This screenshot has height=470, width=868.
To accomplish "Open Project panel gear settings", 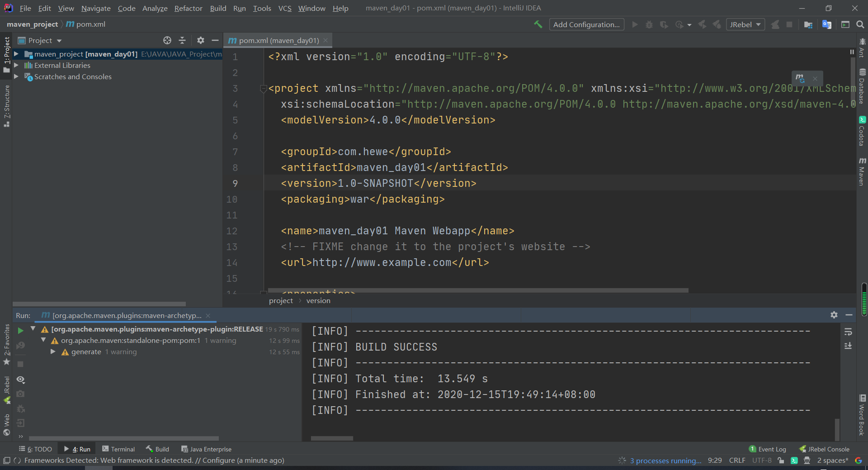I will [201, 40].
